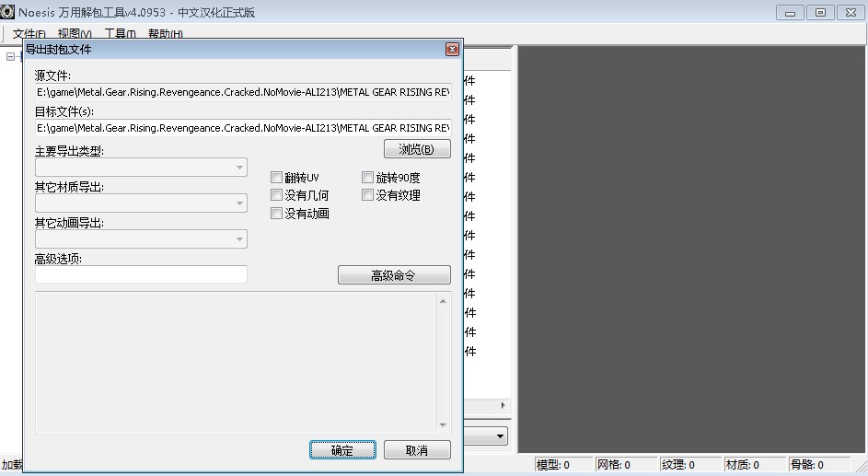Image resolution: width=868 pixels, height=476 pixels.
Task: Click the 网格: 0 status entry
Action: coord(624,465)
